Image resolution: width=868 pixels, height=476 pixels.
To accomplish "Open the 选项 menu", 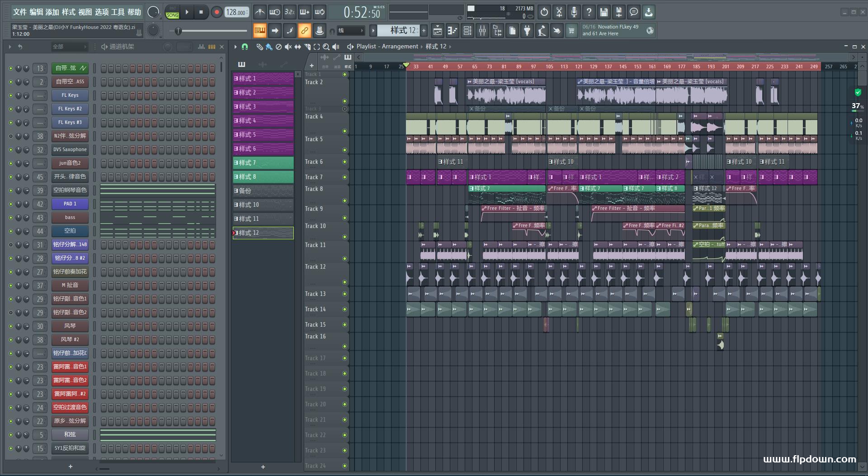I will [101, 12].
